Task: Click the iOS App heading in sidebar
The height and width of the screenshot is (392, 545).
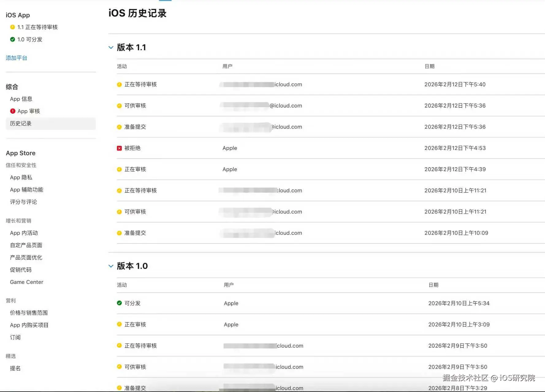Action: point(18,15)
